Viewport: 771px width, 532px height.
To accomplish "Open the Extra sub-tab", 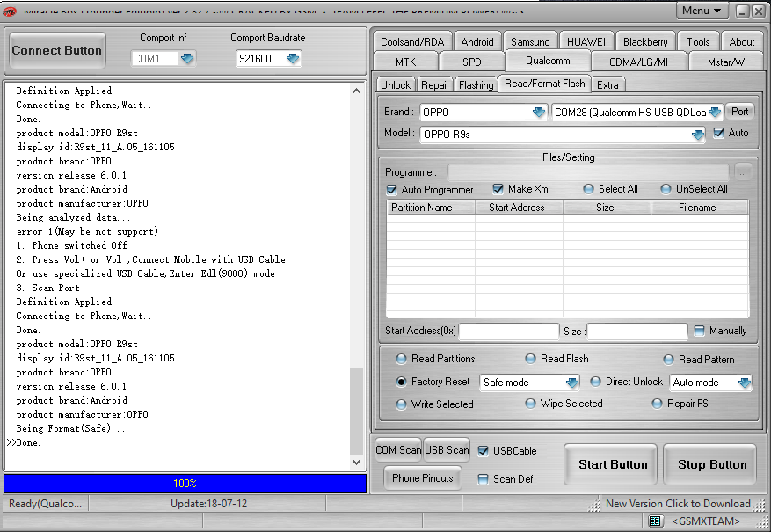I will (607, 85).
